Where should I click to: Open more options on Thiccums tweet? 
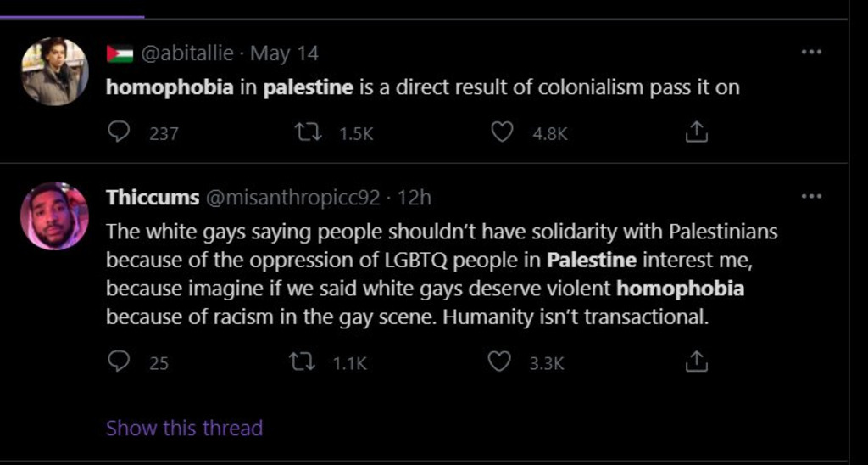click(x=811, y=197)
